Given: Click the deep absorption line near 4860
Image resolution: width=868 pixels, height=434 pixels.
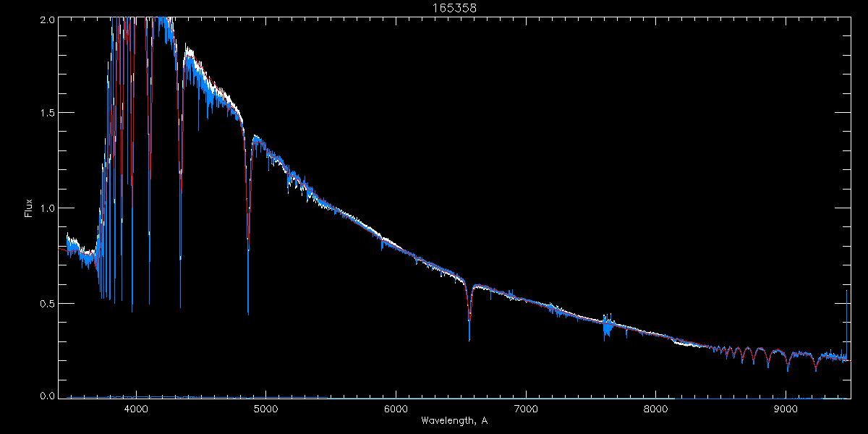Looking at the screenshot, I should (248, 224).
